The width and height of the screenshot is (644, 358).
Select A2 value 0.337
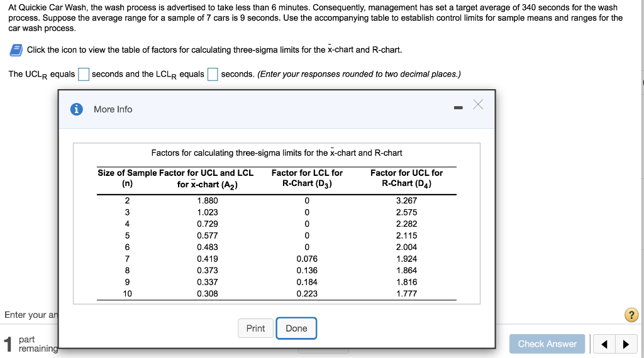pos(208,282)
